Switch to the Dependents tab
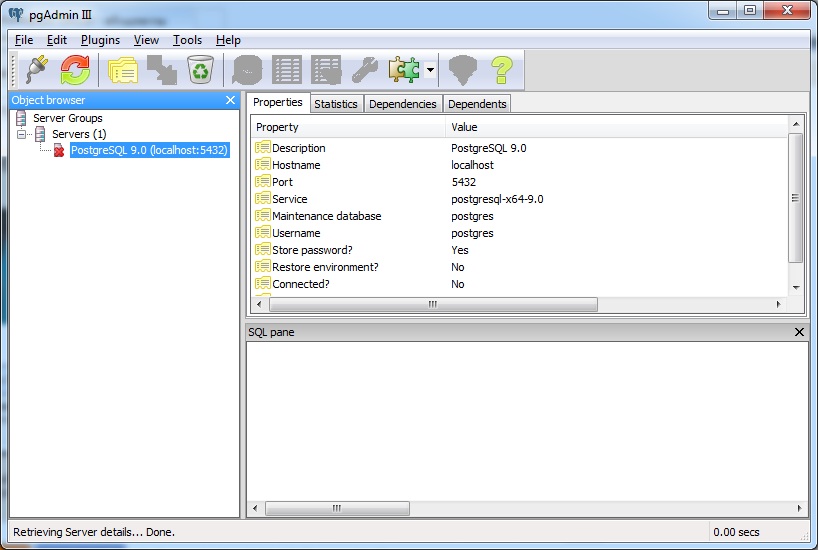 click(x=477, y=104)
